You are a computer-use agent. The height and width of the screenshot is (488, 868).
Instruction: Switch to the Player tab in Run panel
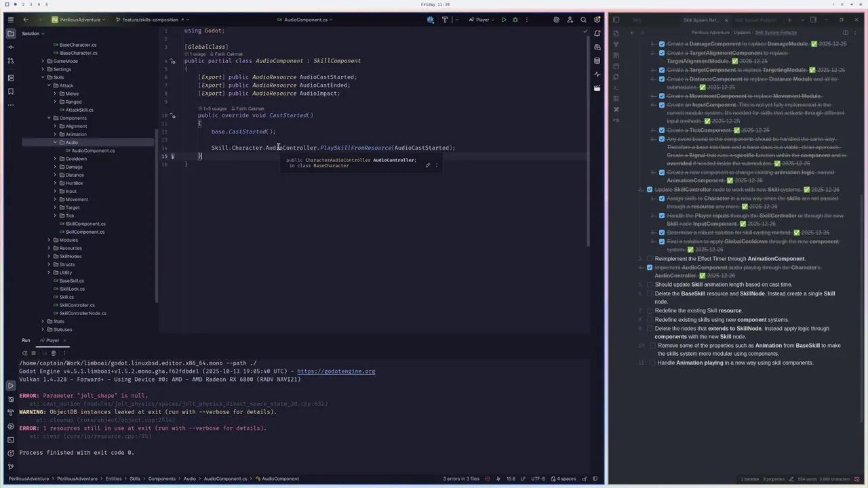pos(52,340)
